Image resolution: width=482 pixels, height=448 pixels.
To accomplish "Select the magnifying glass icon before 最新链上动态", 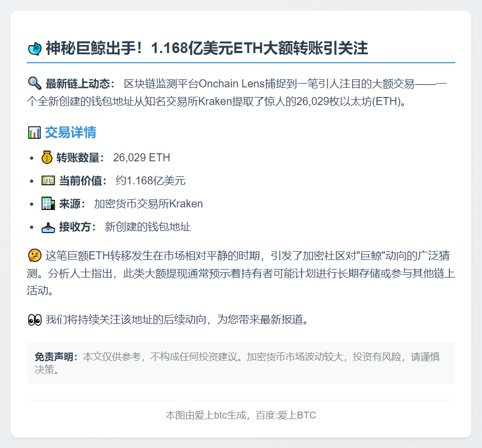I will pos(33,83).
